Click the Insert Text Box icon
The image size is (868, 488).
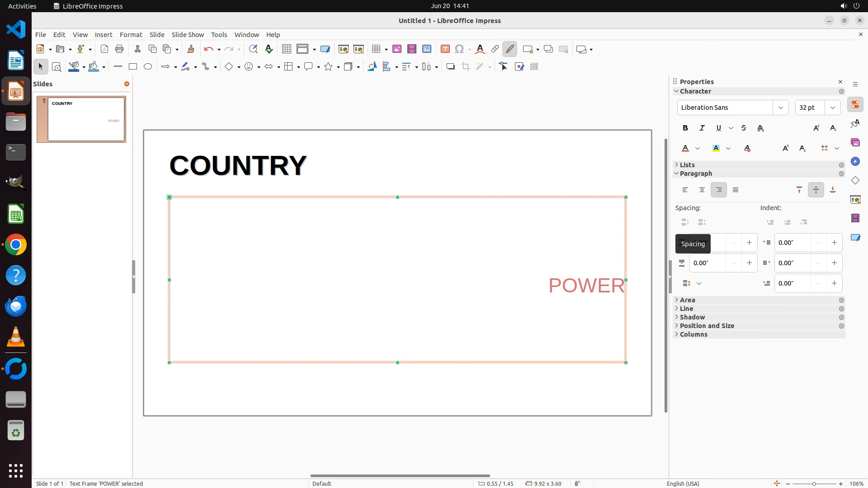445,49
